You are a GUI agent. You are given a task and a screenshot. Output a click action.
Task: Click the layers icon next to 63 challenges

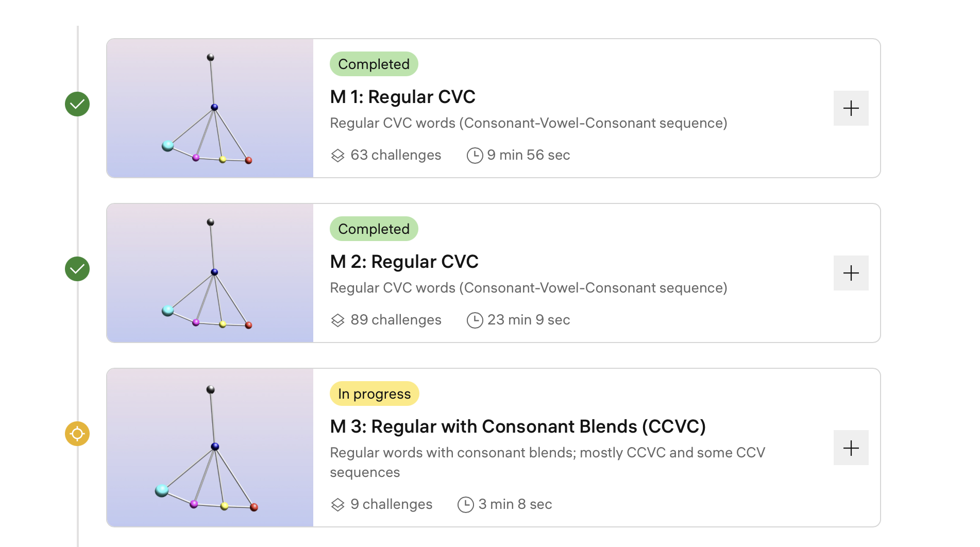click(x=337, y=155)
